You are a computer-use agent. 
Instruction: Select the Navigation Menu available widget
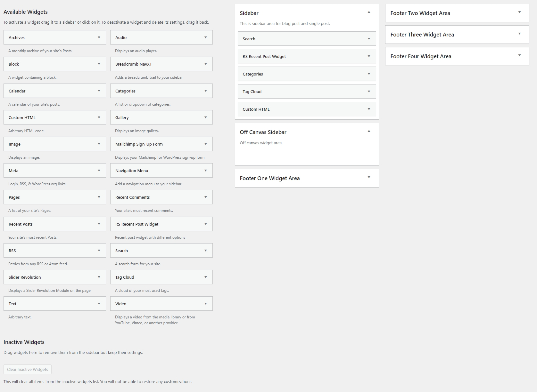point(132,171)
